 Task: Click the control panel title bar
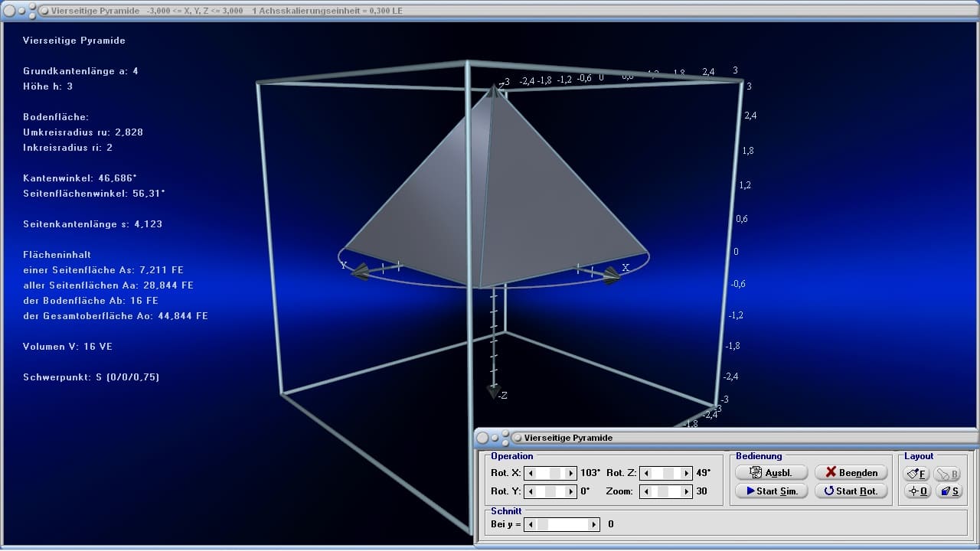(689, 438)
